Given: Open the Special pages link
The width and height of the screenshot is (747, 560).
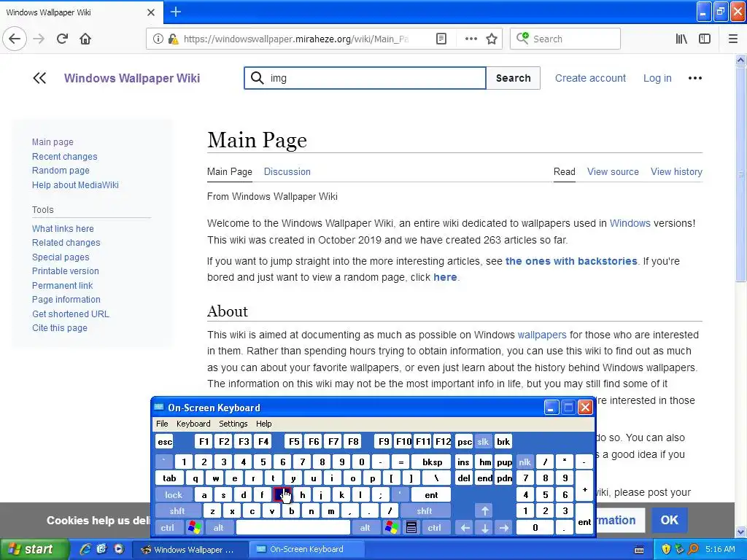Looking at the screenshot, I should pos(61,257).
